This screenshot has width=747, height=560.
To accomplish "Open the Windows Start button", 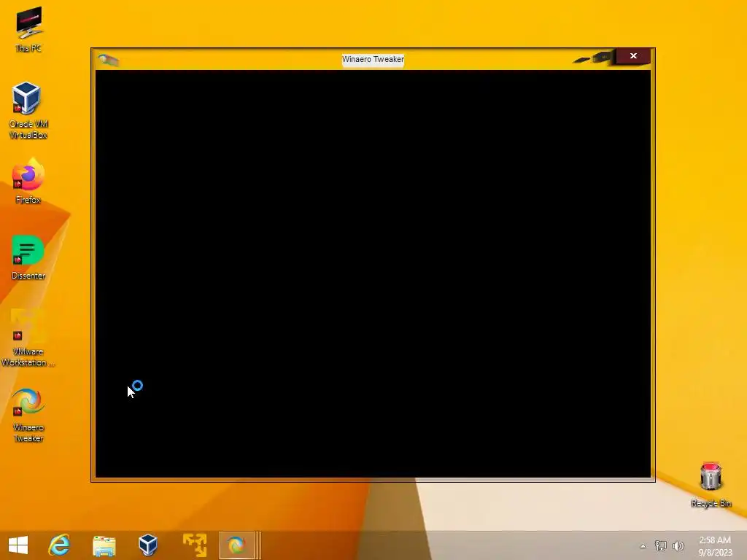I will click(18, 545).
